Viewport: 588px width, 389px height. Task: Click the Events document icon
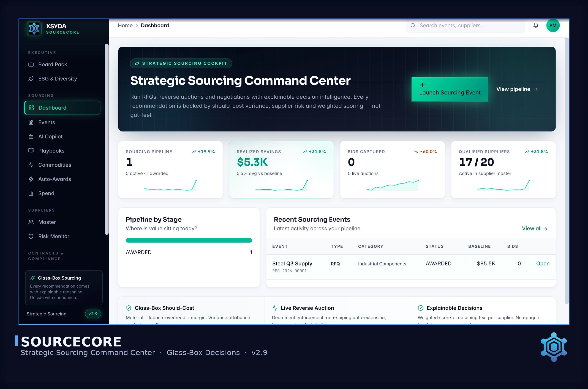point(31,122)
